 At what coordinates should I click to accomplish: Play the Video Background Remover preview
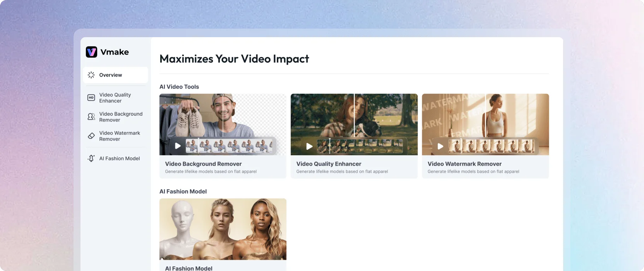click(178, 146)
